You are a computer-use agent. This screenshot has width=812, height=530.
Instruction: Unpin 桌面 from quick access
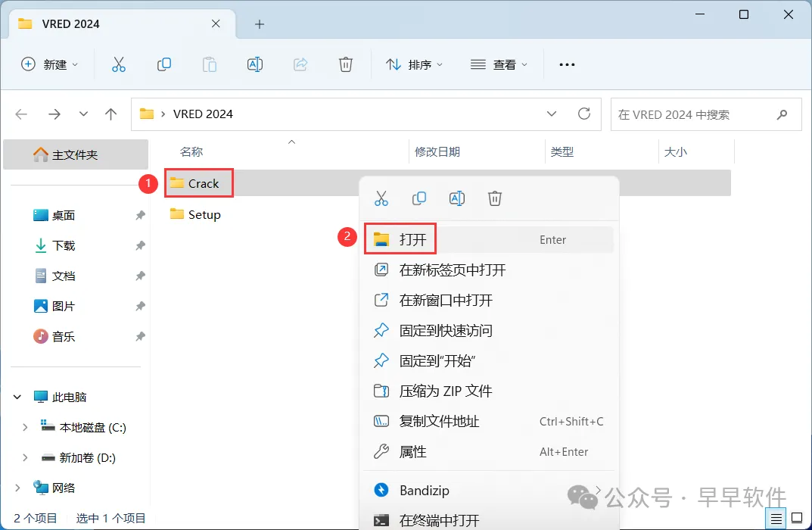click(140, 215)
